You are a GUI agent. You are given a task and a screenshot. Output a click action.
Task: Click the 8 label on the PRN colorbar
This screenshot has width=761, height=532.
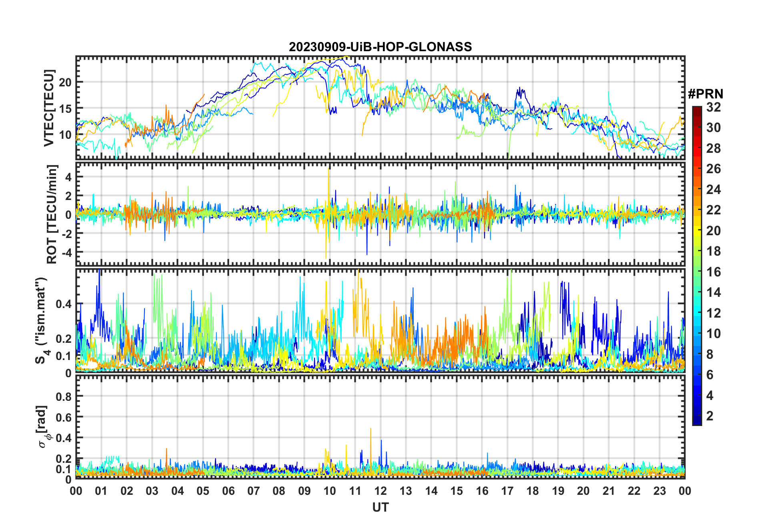(x=710, y=354)
